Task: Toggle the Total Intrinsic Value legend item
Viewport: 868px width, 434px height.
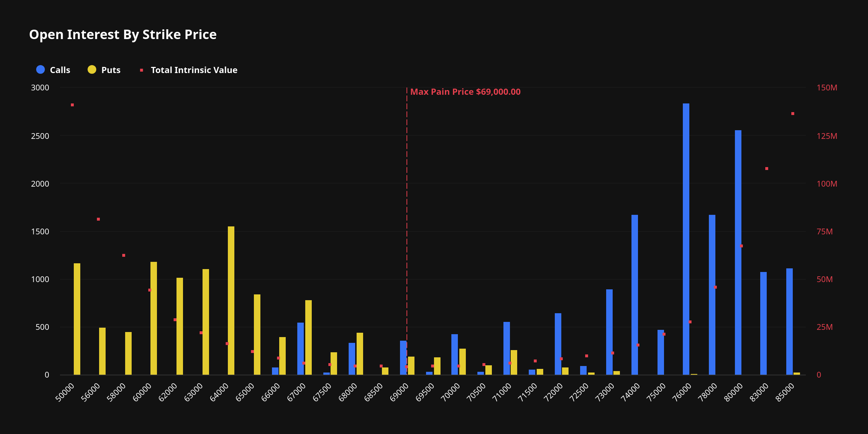Action: tap(194, 70)
